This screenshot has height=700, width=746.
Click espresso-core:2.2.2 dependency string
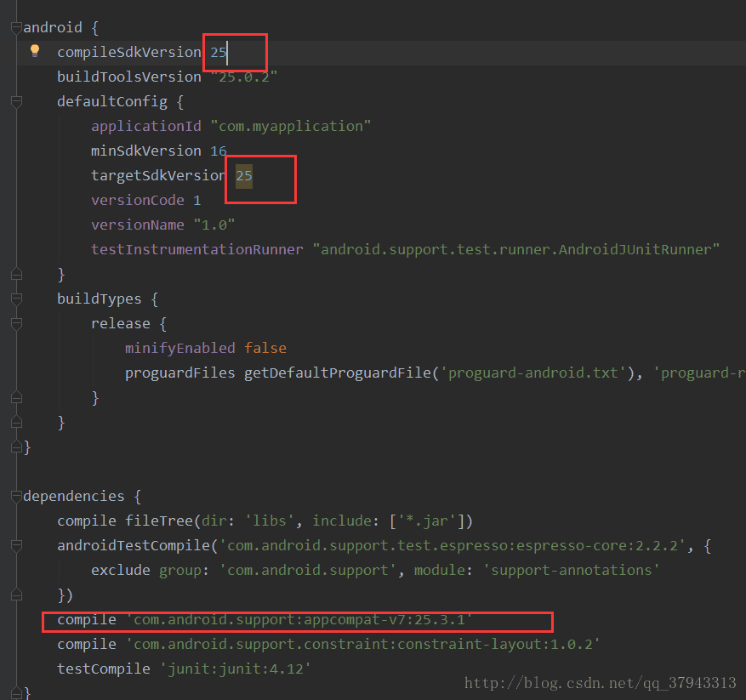tap(453, 546)
